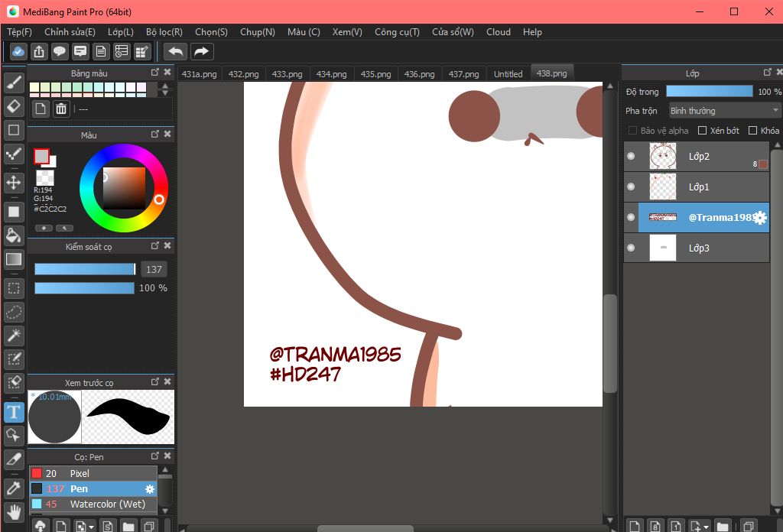Delete palette color with trash icon
This screenshot has height=532, width=783.
point(61,109)
